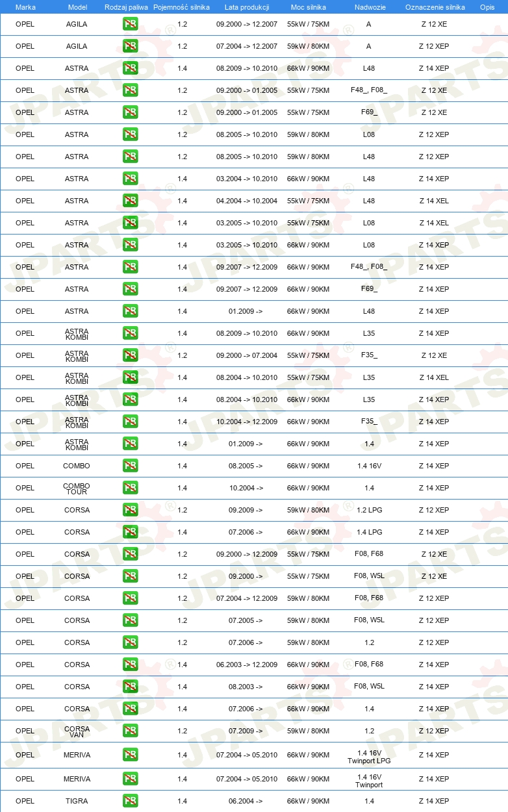Click the 06.2003 -> 12.2009 date cell

(247, 665)
